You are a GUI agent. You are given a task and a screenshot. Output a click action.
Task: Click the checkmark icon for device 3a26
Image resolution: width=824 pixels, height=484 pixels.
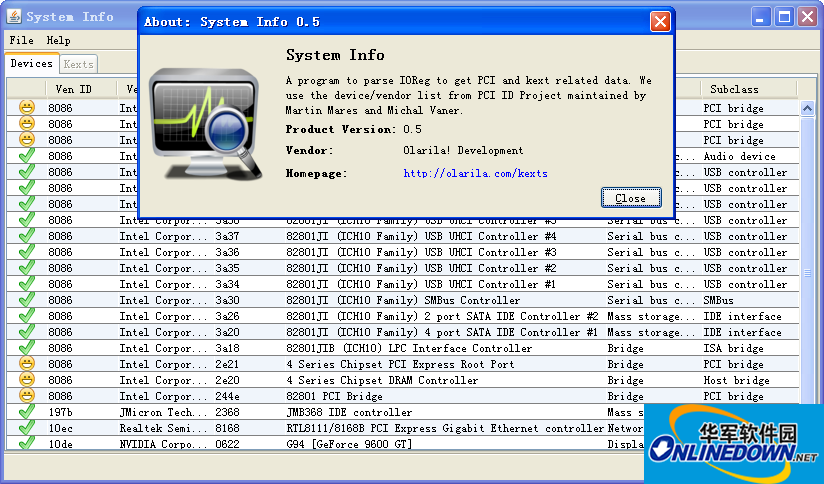coord(27,316)
